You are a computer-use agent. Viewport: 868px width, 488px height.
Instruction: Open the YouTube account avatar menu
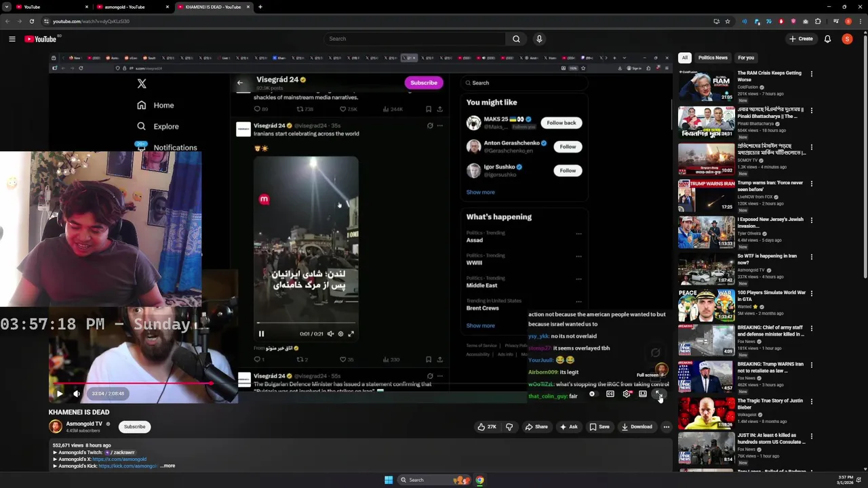[x=847, y=39]
